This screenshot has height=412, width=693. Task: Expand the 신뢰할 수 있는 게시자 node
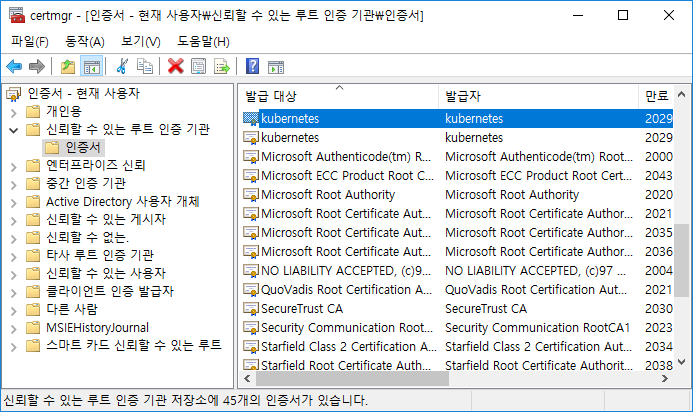(14, 221)
